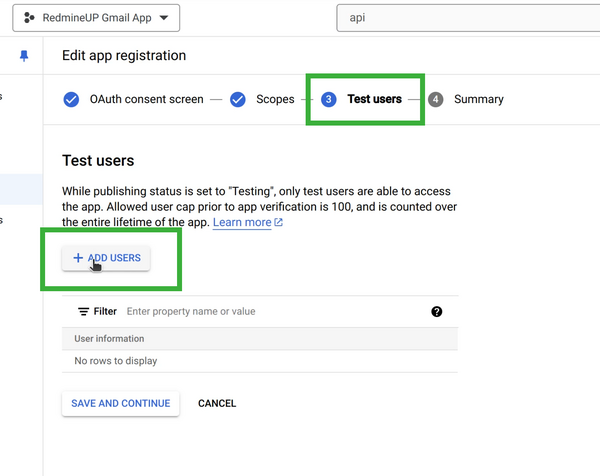This screenshot has width=600, height=476.
Task: Select the Test users step label
Action: pyautogui.click(x=374, y=99)
